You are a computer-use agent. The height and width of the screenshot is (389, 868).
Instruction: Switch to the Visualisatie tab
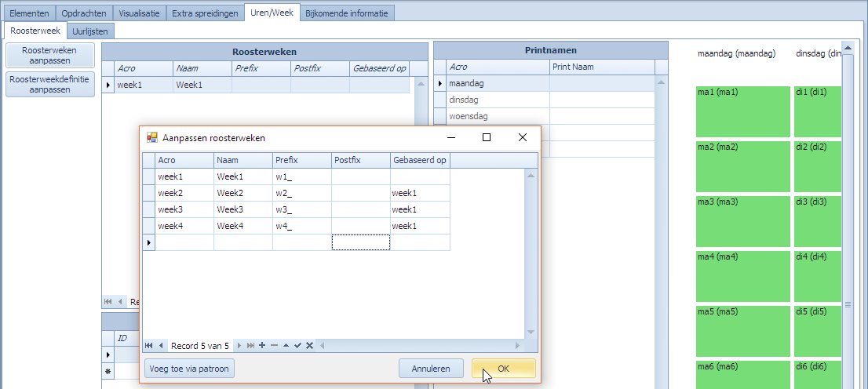pyautogui.click(x=139, y=13)
